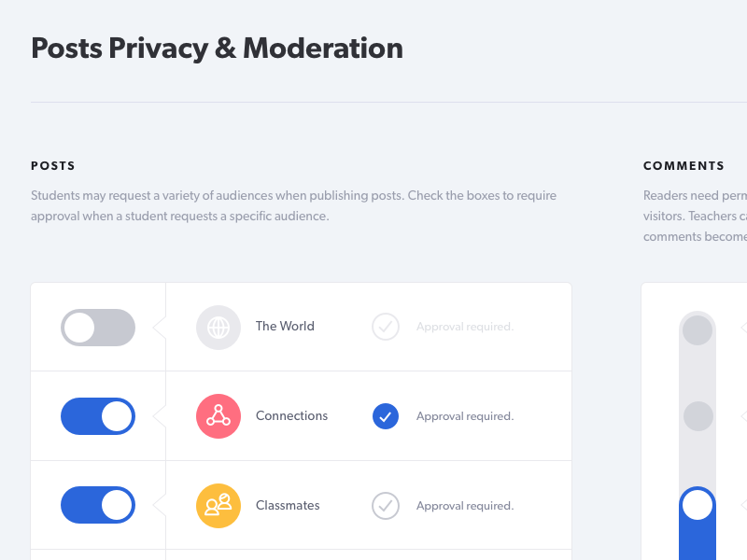Select the The World audience label

tap(285, 327)
